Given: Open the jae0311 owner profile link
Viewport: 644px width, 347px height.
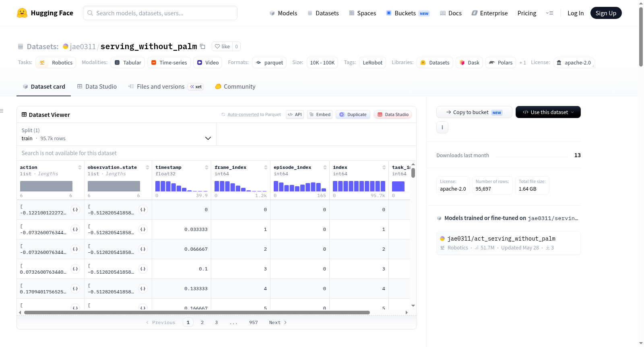Looking at the screenshot, I should click(x=83, y=46).
